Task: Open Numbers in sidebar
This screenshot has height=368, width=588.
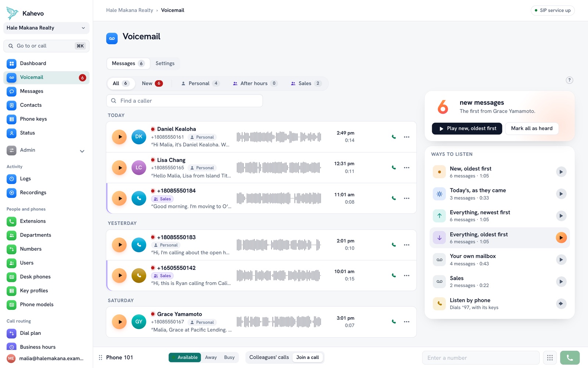Action: [46, 249]
